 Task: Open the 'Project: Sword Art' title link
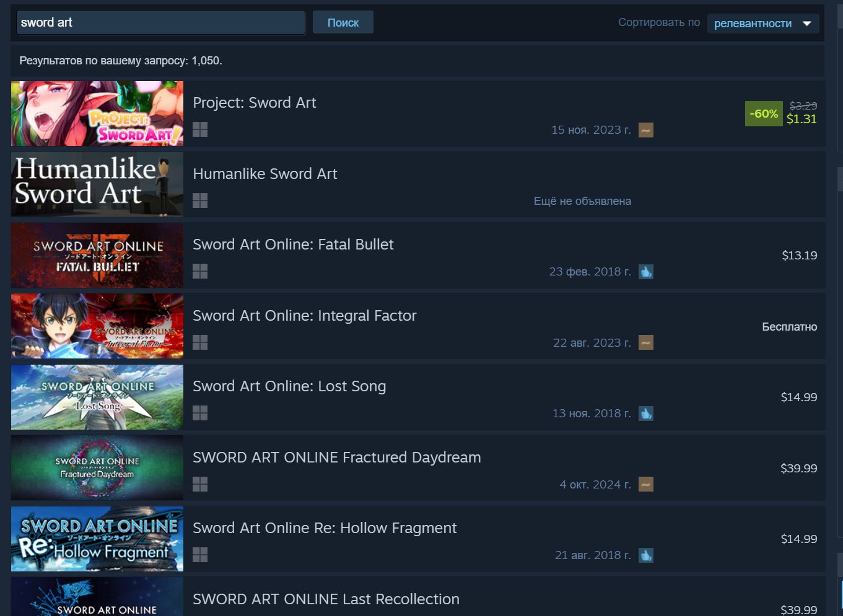[x=255, y=103]
